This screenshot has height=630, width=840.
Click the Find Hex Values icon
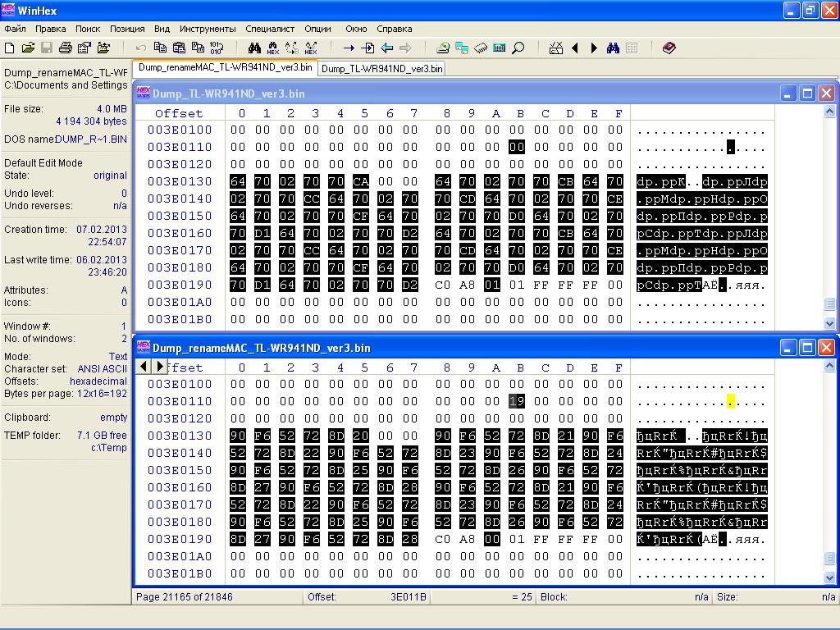[272, 48]
